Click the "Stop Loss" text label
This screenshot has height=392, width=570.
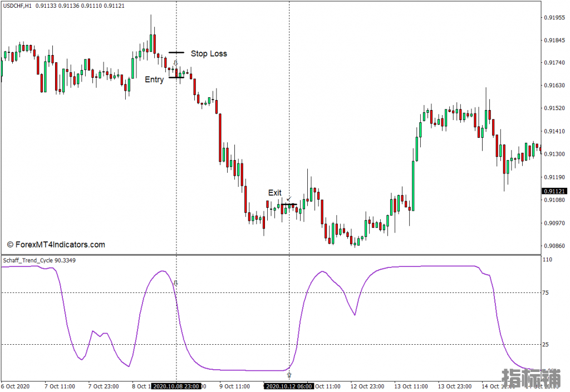[209, 54]
